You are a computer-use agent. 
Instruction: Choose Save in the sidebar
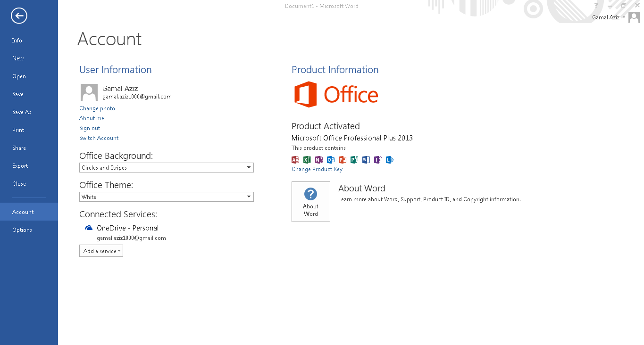[29, 94]
